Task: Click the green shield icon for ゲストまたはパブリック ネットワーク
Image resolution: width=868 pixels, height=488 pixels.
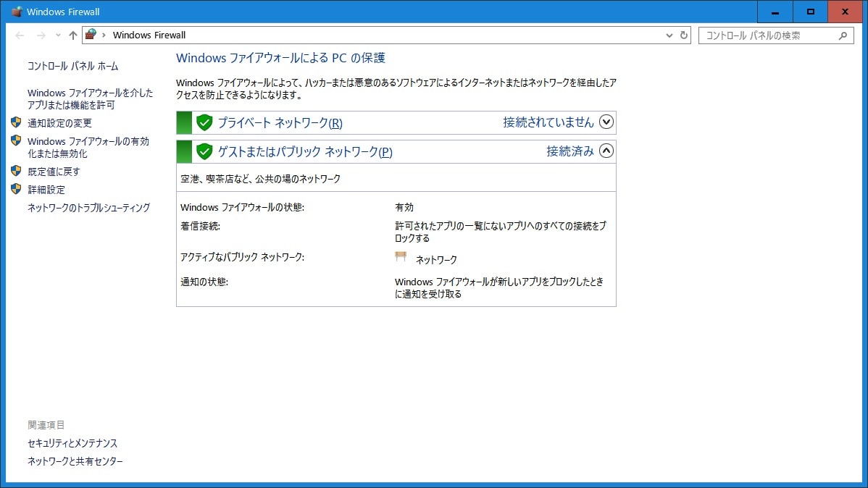Action: click(204, 151)
